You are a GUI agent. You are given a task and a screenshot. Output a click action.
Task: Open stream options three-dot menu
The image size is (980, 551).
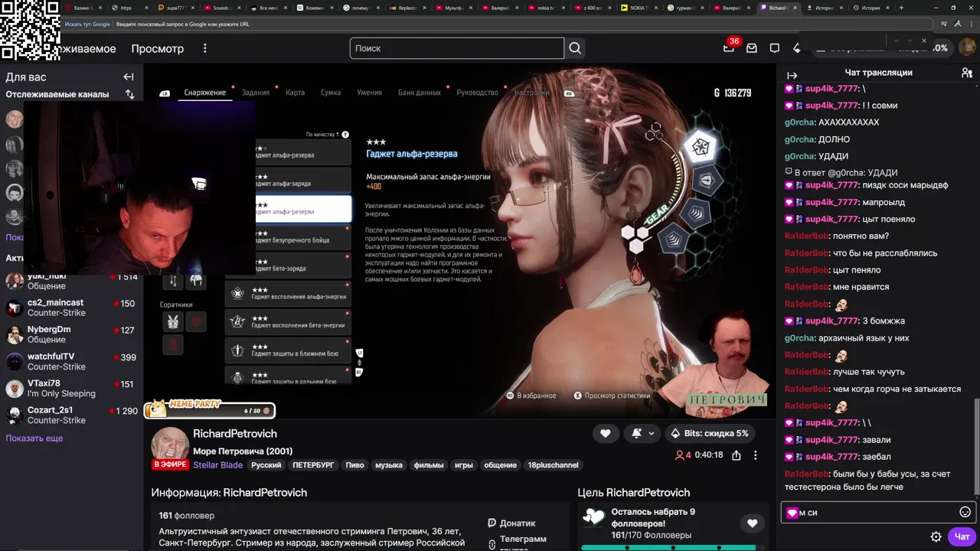point(755,455)
